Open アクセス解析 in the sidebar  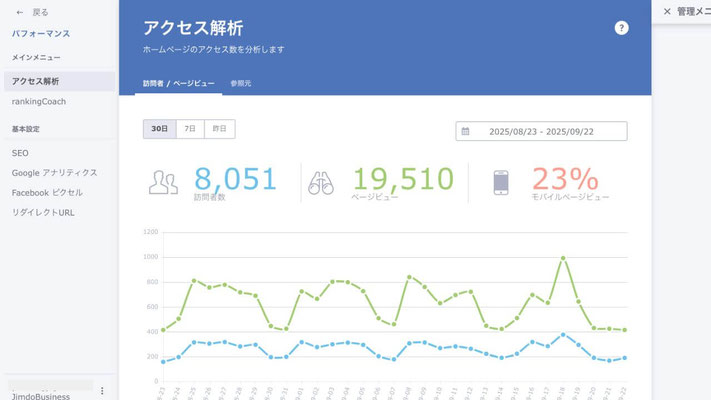pos(36,81)
